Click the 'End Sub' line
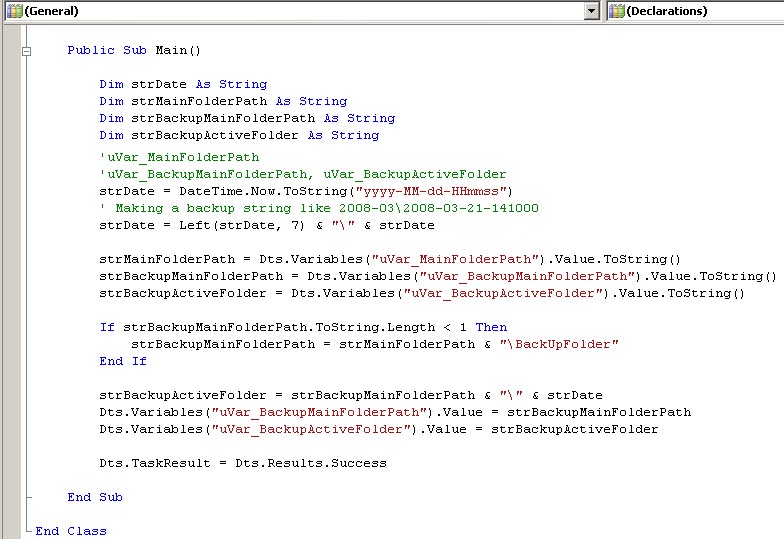 click(95, 497)
